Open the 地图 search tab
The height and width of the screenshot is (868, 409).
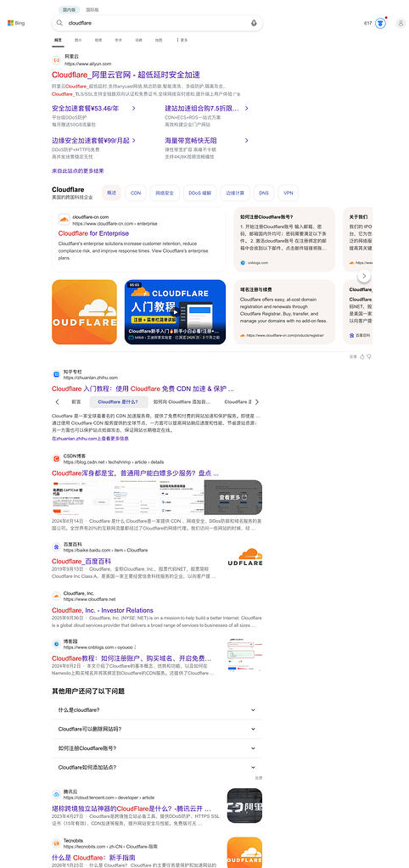coord(159,40)
